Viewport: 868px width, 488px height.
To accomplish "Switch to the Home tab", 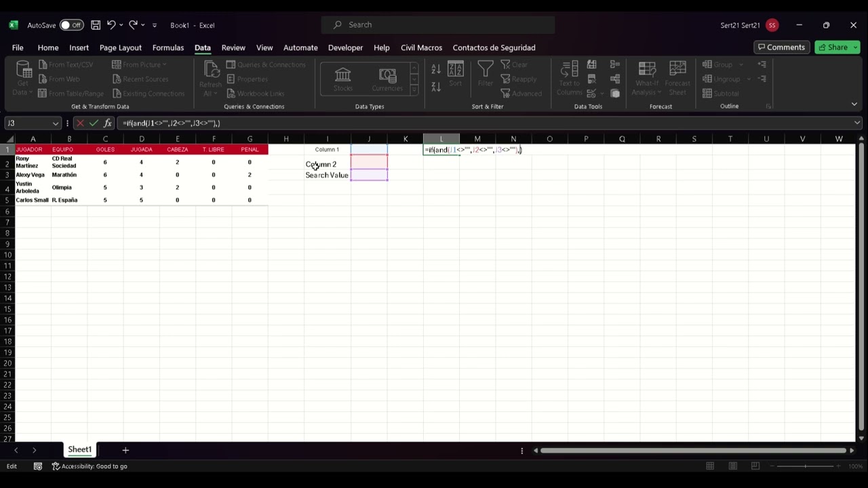I will tap(47, 47).
